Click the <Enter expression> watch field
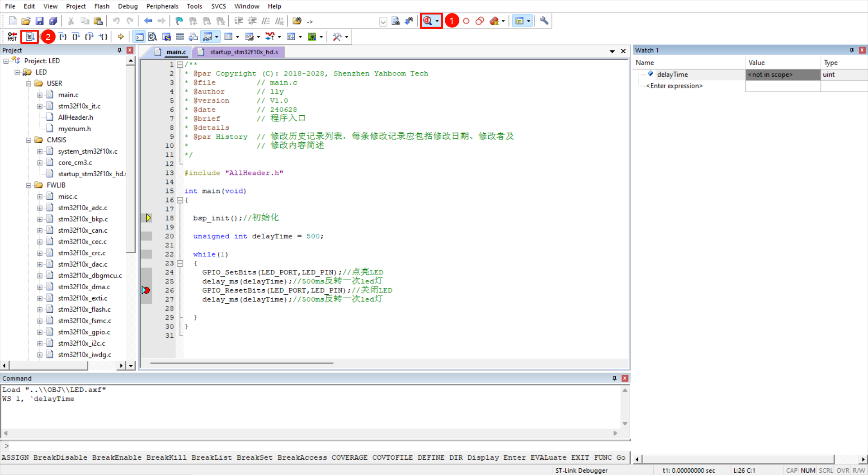 [x=675, y=86]
